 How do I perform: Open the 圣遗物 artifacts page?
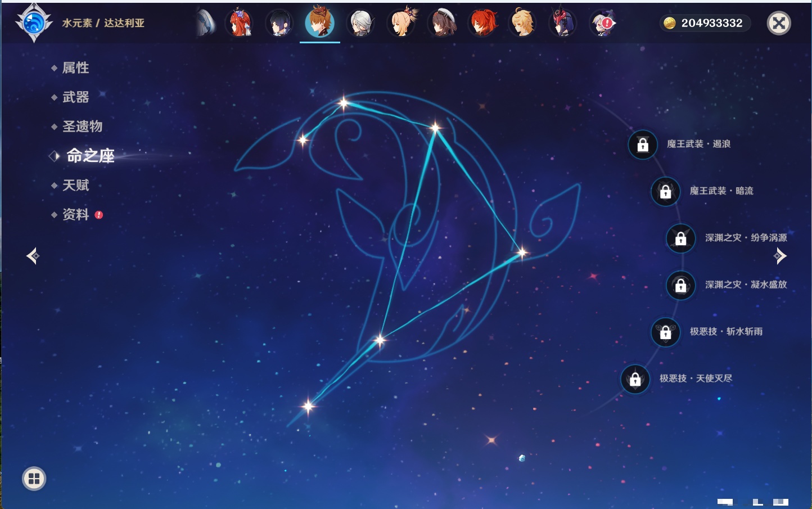pyautogui.click(x=82, y=127)
